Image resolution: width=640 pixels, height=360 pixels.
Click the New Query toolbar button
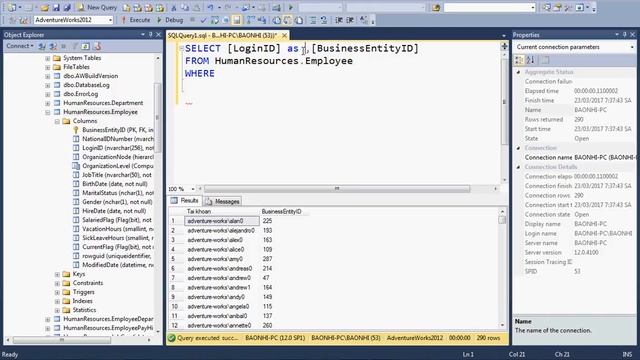pyautogui.click(x=98, y=7)
